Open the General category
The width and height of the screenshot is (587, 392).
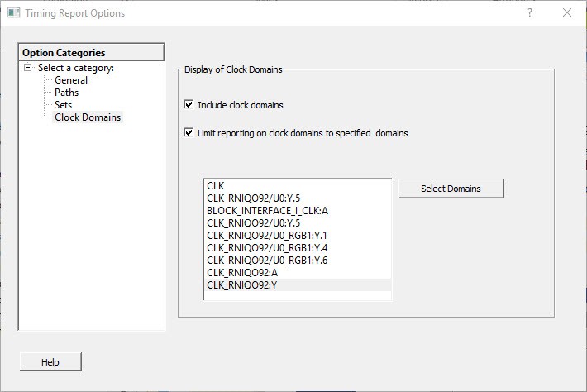pyautogui.click(x=71, y=80)
